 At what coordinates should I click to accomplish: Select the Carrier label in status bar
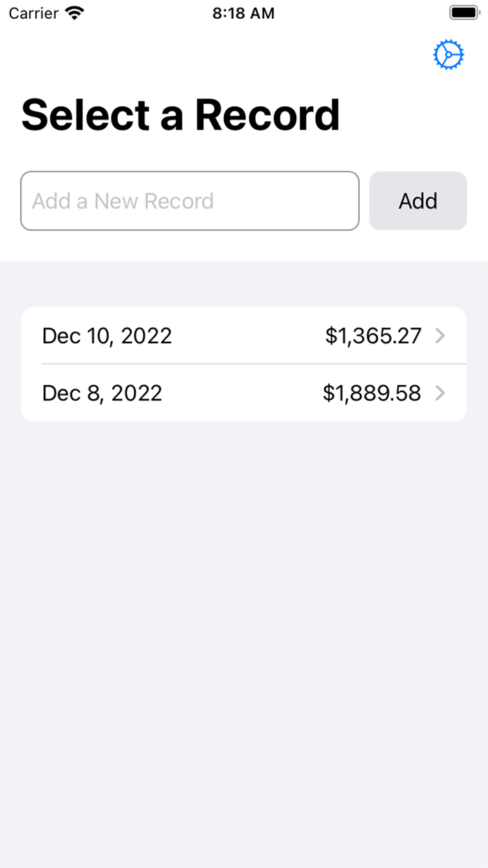tap(33, 13)
